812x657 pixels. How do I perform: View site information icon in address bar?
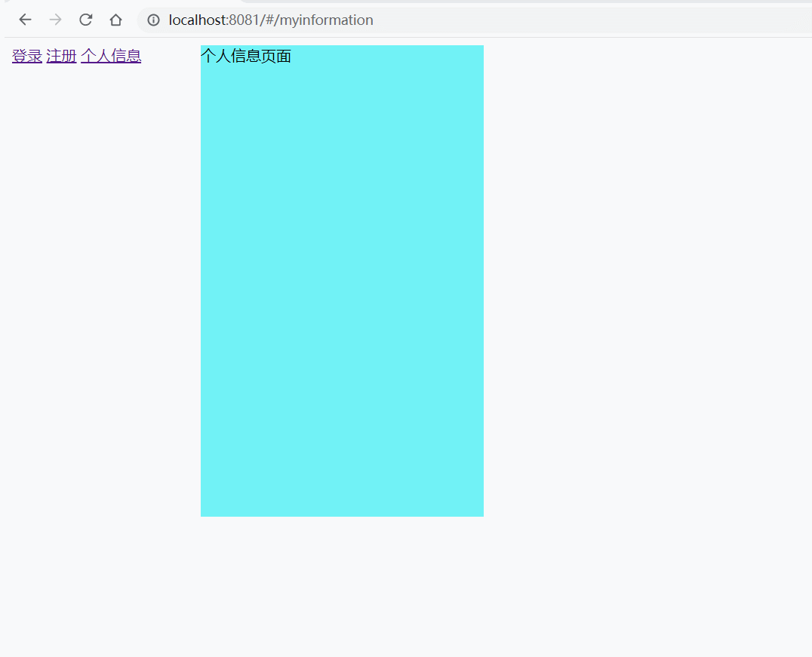153,20
